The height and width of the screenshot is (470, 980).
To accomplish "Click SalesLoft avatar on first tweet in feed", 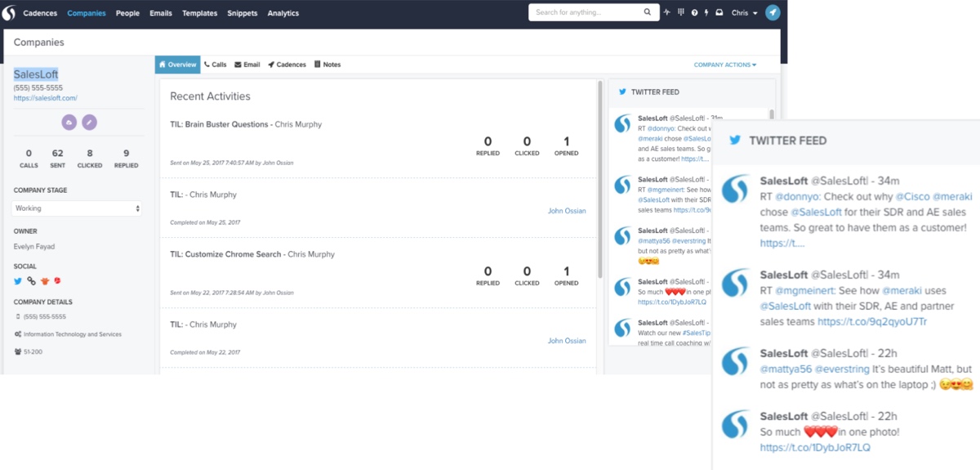I will click(x=622, y=123).
